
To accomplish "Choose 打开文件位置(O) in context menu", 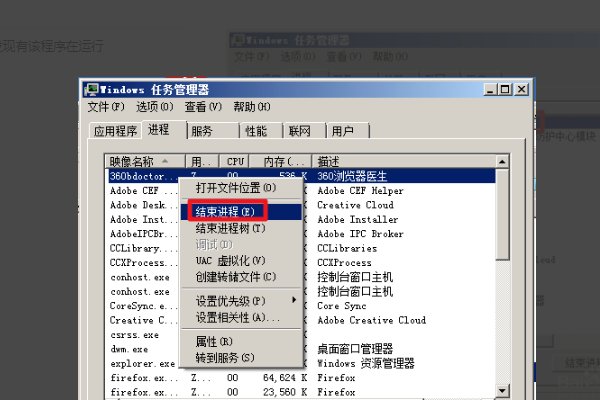I will click(241, 188).
